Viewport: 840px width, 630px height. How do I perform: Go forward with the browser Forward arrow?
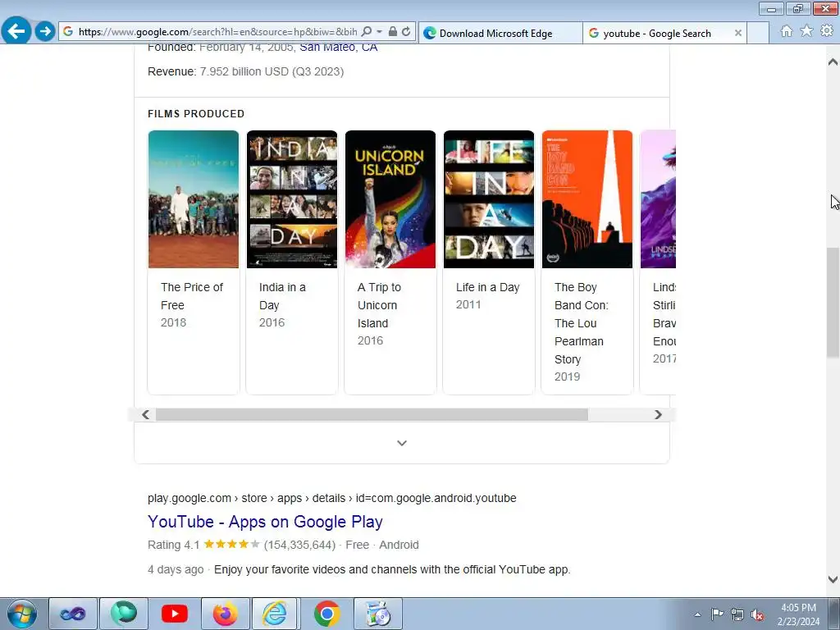(x=45, y=31)
